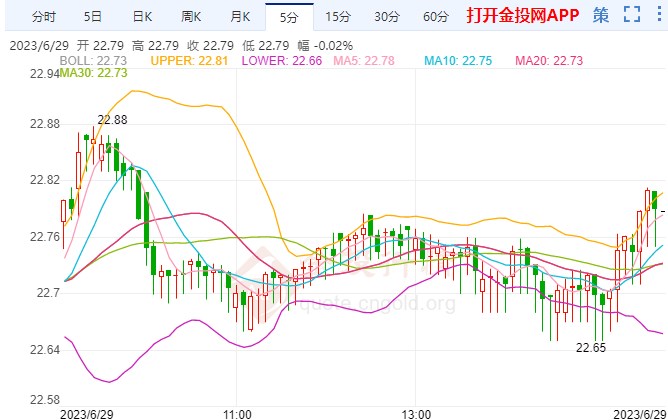Click the MA10: 22.75 legend label

pyautogui.click(x=458, y=60)
